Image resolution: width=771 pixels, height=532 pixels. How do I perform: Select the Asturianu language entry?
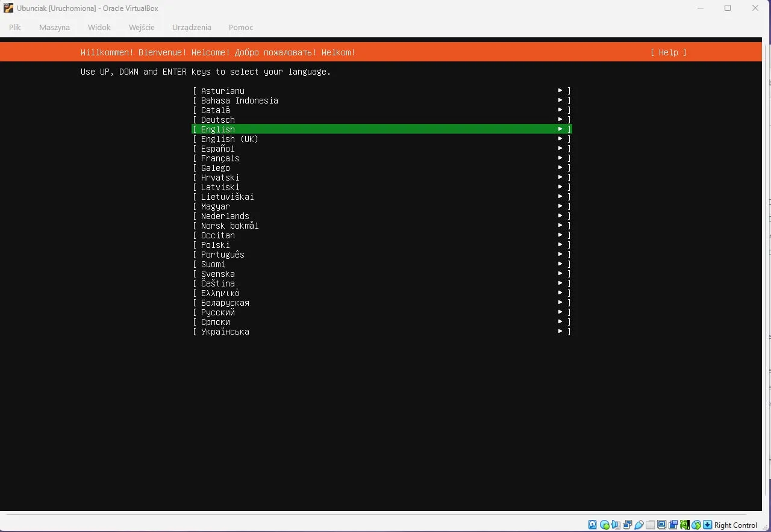[381, 91]
